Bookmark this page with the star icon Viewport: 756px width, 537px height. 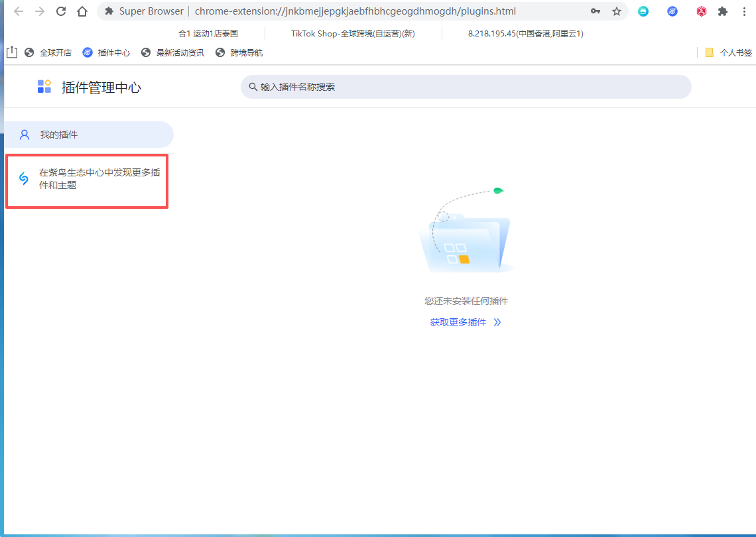click(616, 11)
